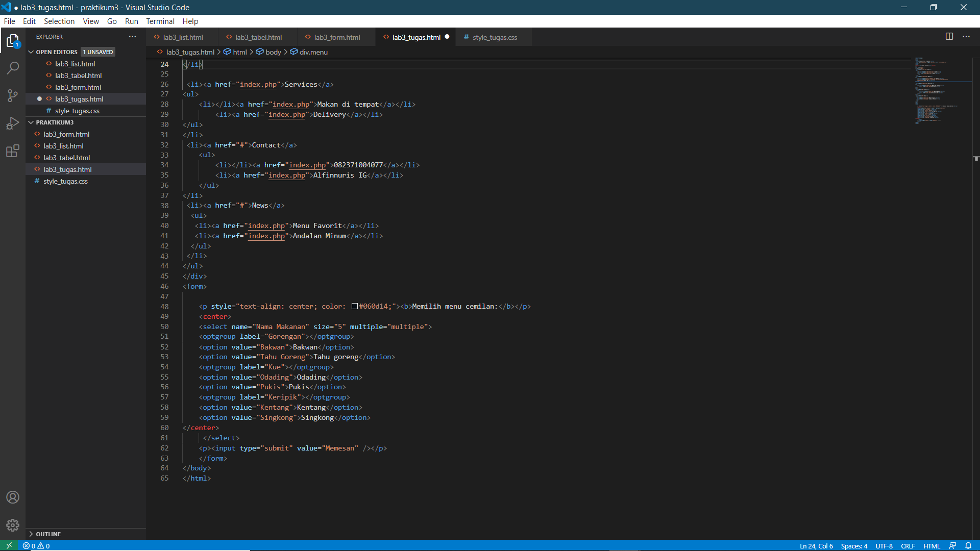Expand the OUTLINE section
980x551 pixels.
(x=32, y=534)
